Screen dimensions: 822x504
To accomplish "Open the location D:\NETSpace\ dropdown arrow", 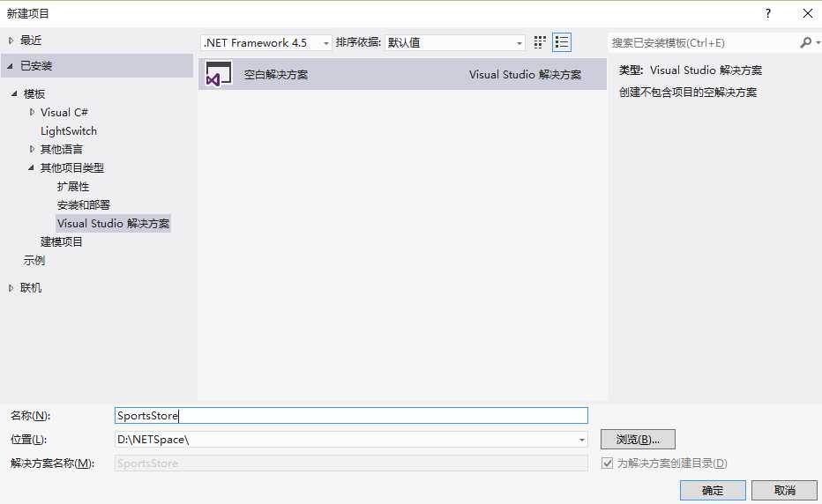I will pyautogui.click(x=581, y=440).
